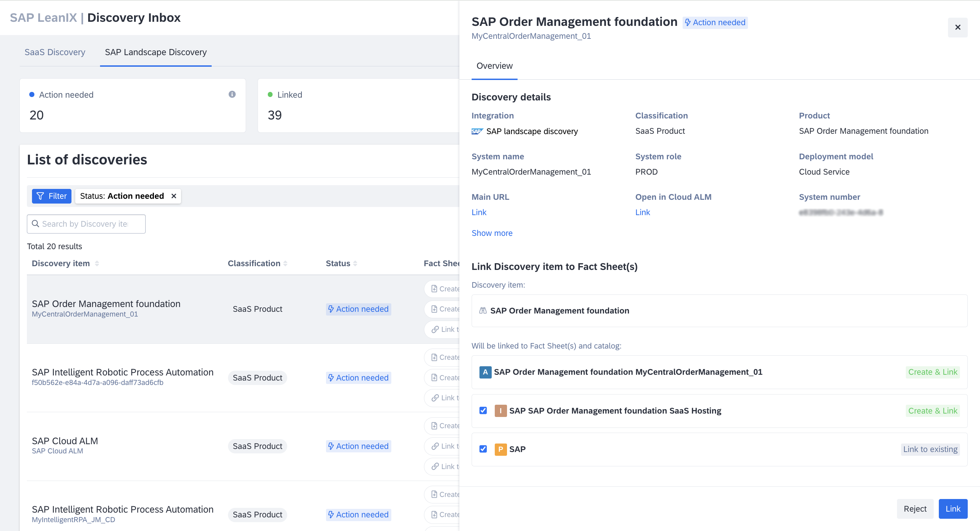
Task: Click the SAP LeanIX title text
Action: pyautogui.click(x=43, y=17)
